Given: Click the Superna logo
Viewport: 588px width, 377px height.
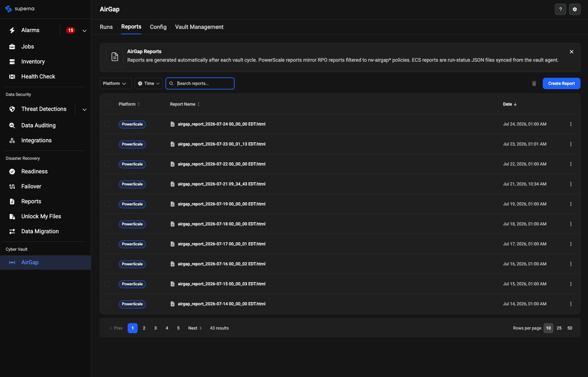Looking at the screenshot, I should pyautogui.click(x=20, y=9).
